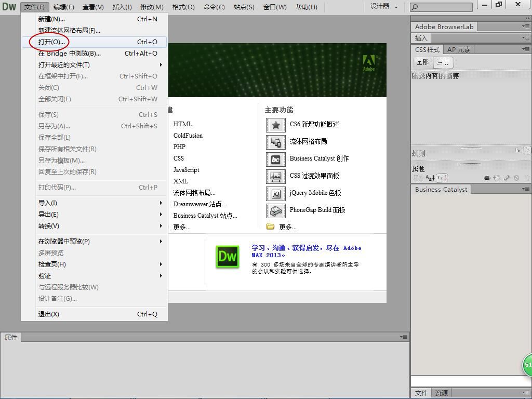Image resolution: width=532 pixels, height=399 pixels.
Task: Open the 编辑(E) menu
Action: [64, 7]
